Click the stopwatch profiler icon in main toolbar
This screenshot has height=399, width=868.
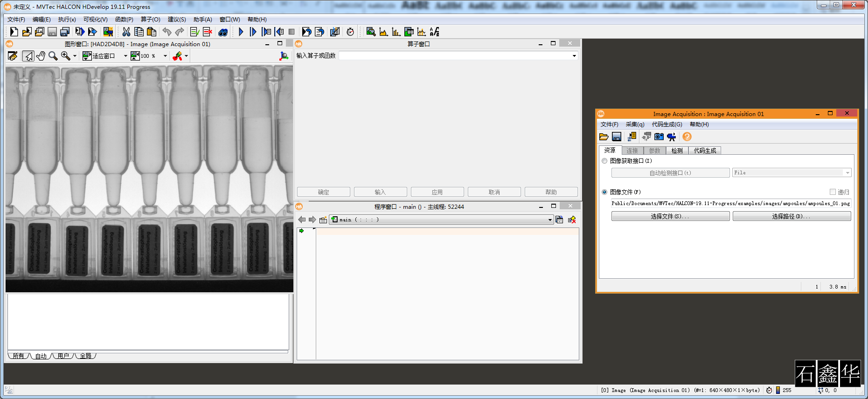pos(350,32)
